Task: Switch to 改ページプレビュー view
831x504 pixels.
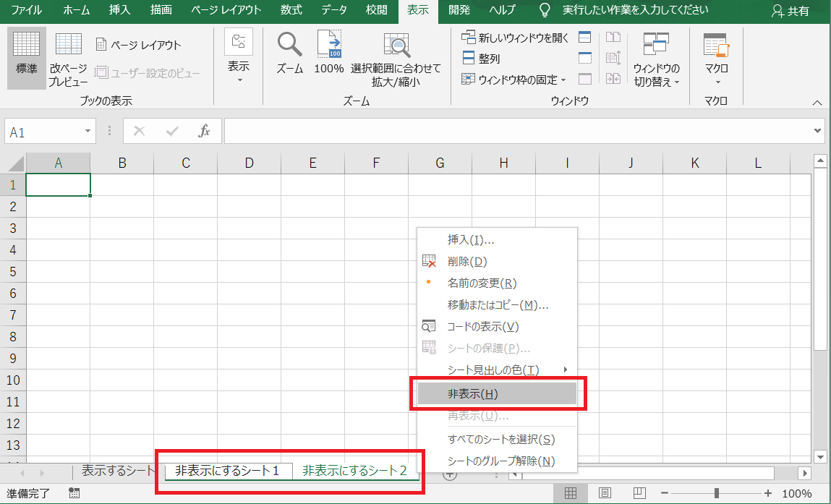Action: (x=69, y=59)
